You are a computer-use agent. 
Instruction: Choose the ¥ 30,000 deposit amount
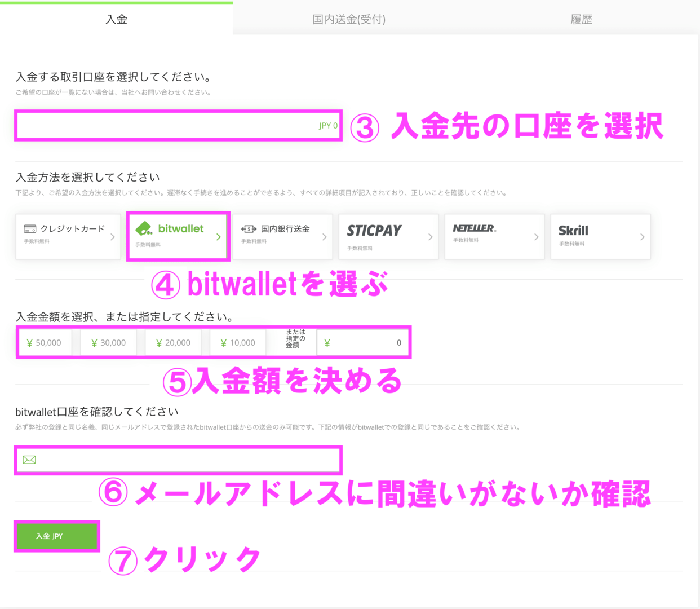click(109, 342)
